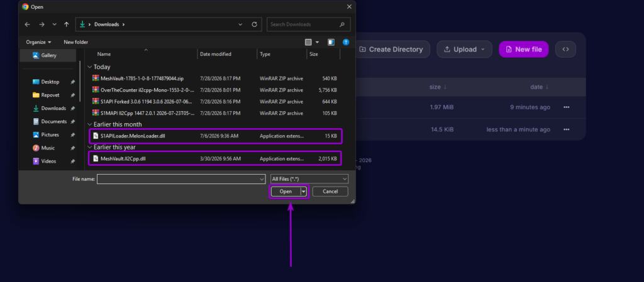Click the code brackets button
The height and width of the screenshot is (282, 644).
[565, 49]
